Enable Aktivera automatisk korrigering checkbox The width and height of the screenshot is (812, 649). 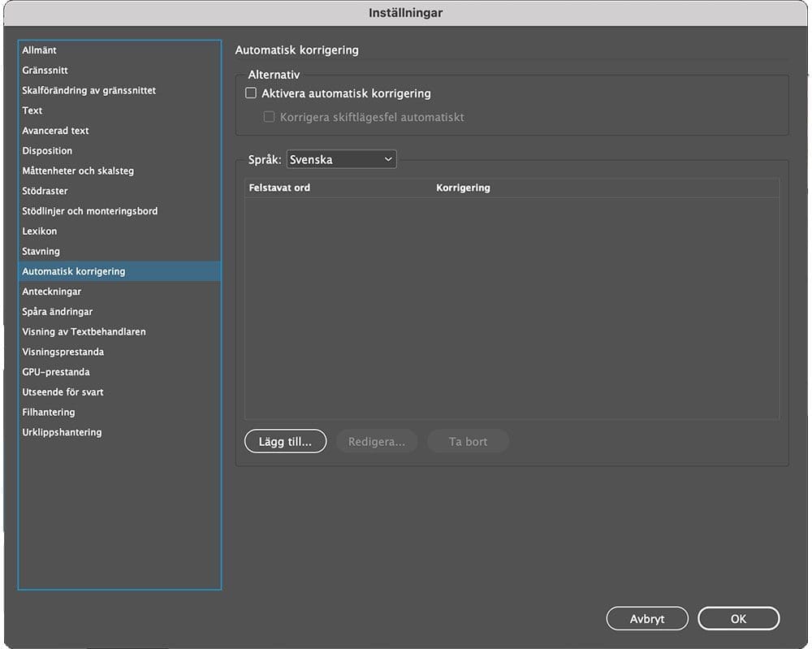(251, 93)
